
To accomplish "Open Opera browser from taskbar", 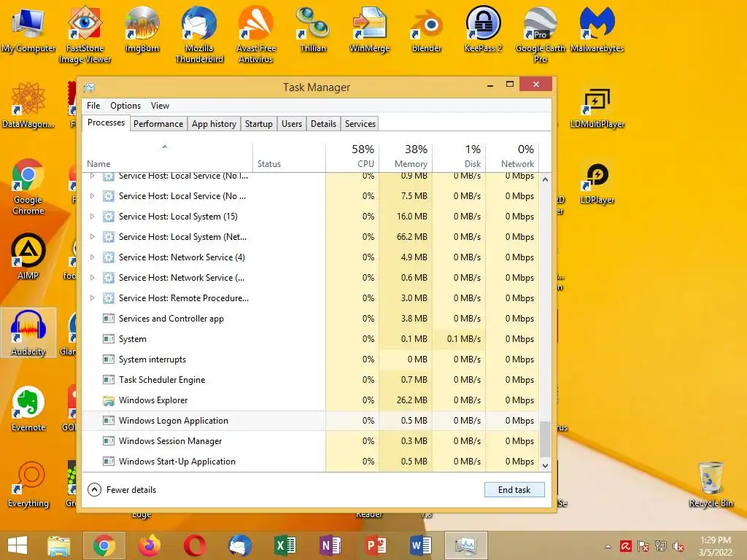I will (194, 545).
